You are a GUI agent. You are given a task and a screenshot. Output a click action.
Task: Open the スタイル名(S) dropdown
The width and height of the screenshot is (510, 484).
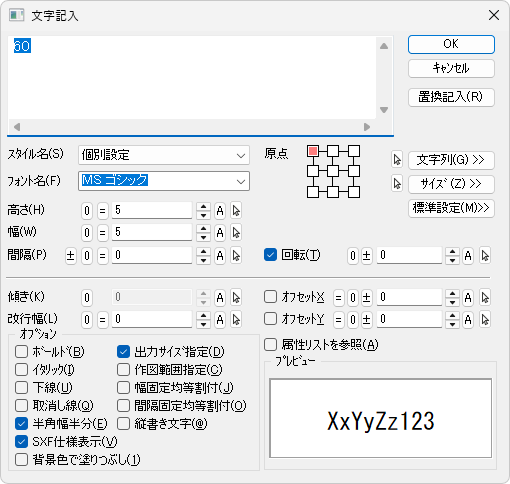pyautogui.click(x=164, y=155)
